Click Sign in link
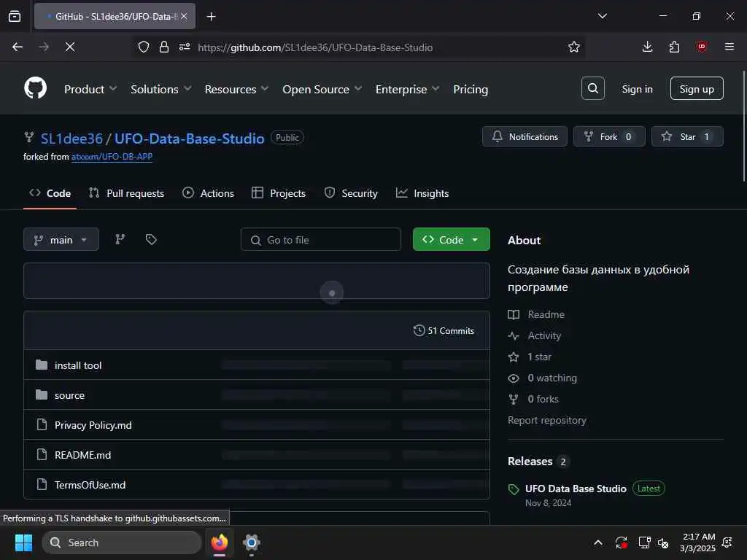 [637, 89]
